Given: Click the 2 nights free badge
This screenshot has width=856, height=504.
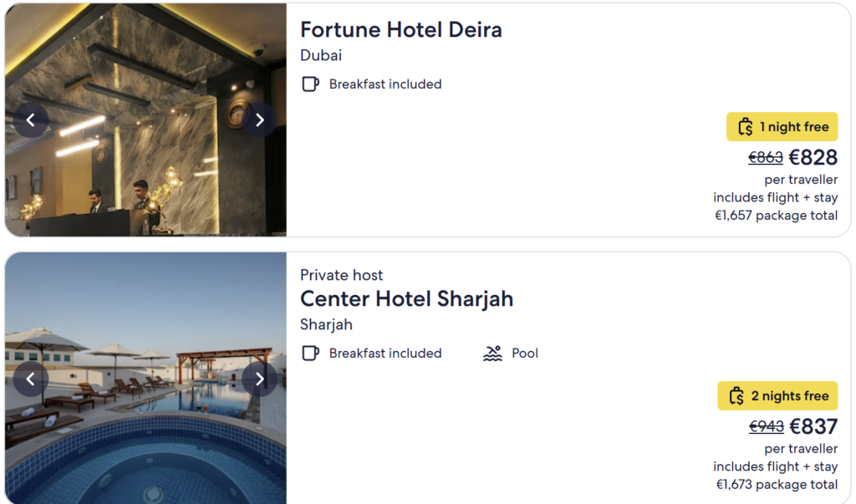Looking at the screenshot, I should click(x=777, y=395).
